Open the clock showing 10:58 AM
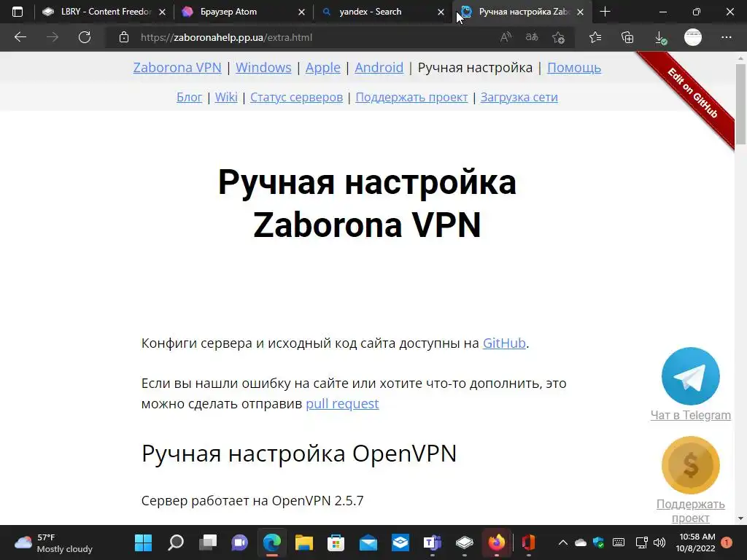 pos(695,542)
